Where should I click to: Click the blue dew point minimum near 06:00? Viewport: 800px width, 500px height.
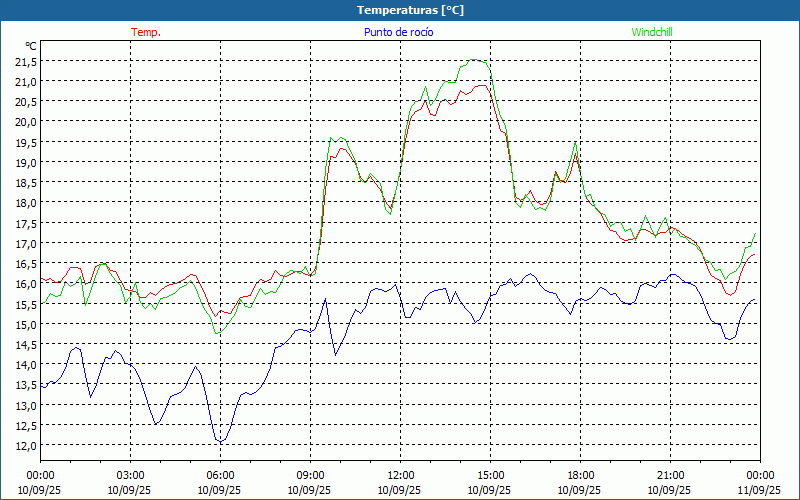click(x=220, y=441)
